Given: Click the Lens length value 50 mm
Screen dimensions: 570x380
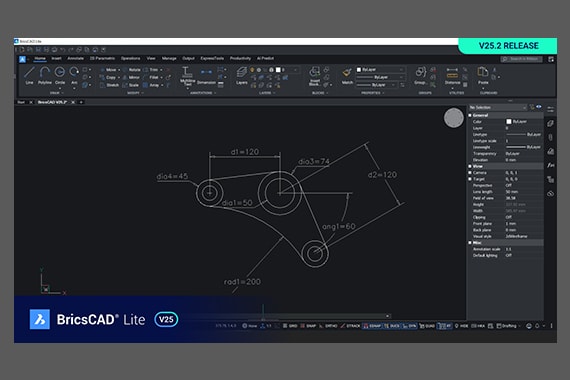Looking at the screenshot, I should tap(512, 192).
